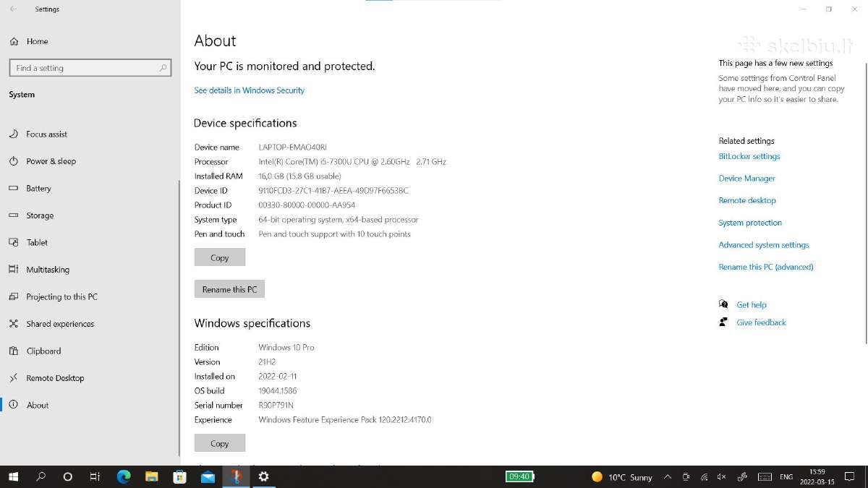Show hidden system tray icons

(x=667, y=476)
